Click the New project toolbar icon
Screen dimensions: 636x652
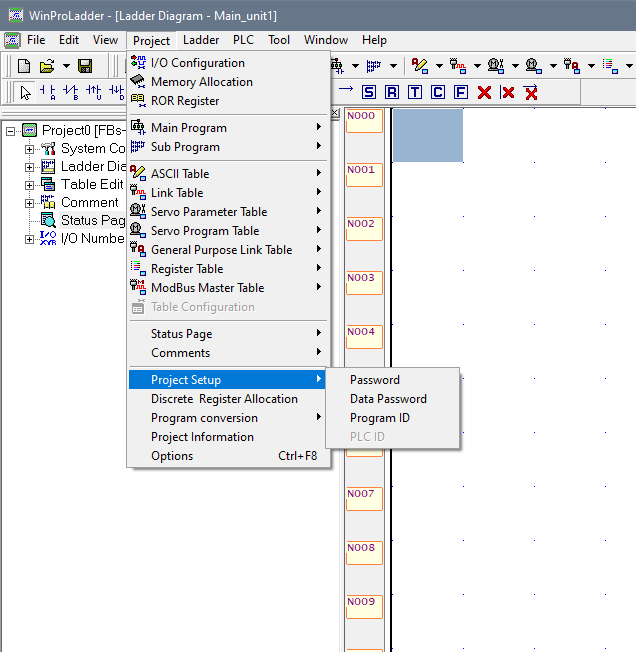click(x=24, y=66)
